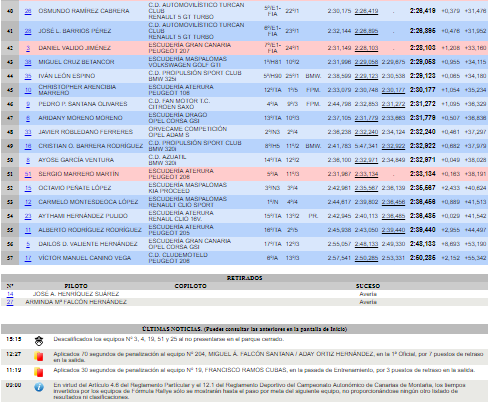Viewport: 490px width, 402px height.
Task: Open retired driver Arminda Mª Falcón Hernández number link
Action: [x=10, y=302]
